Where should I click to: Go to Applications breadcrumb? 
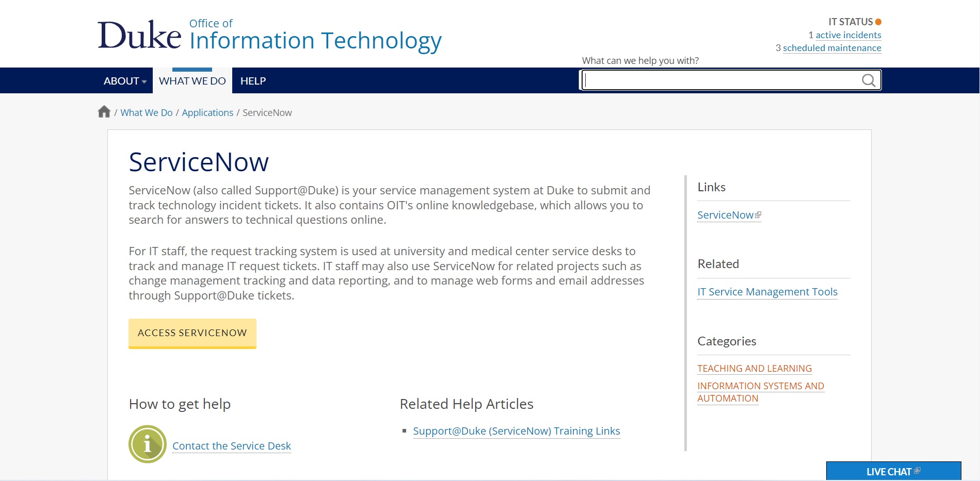coord(207,112)
